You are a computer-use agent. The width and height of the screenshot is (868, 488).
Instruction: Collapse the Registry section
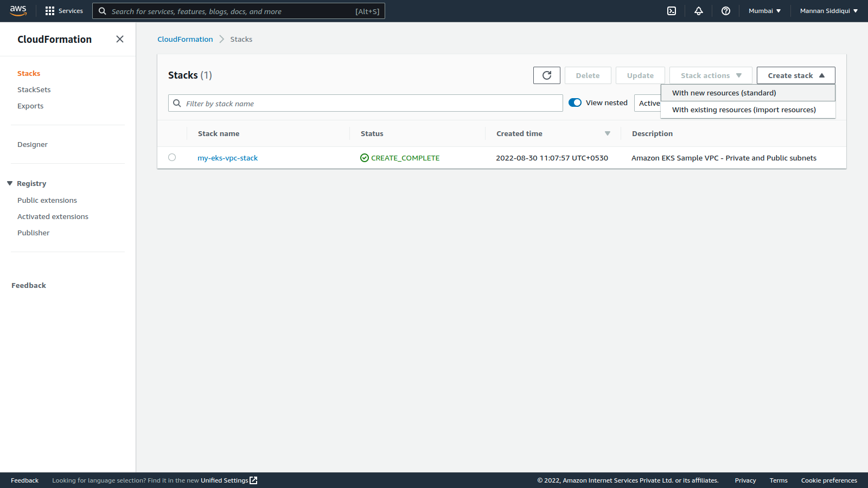click(x=9, y=183)
